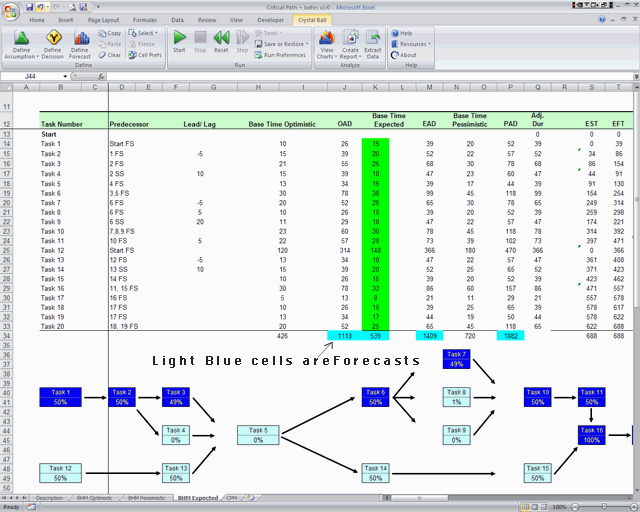This screenshot has width=640, height=512.
Task: Switch to the Review ribbon tab
Action: coord(207,20)
